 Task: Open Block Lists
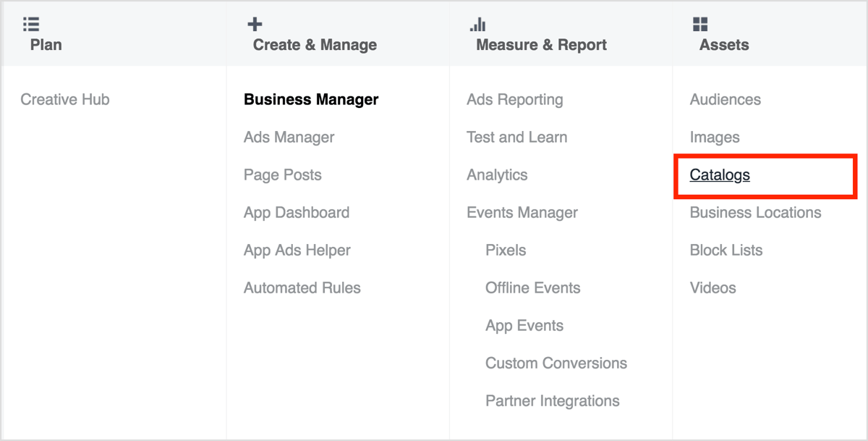726,251
